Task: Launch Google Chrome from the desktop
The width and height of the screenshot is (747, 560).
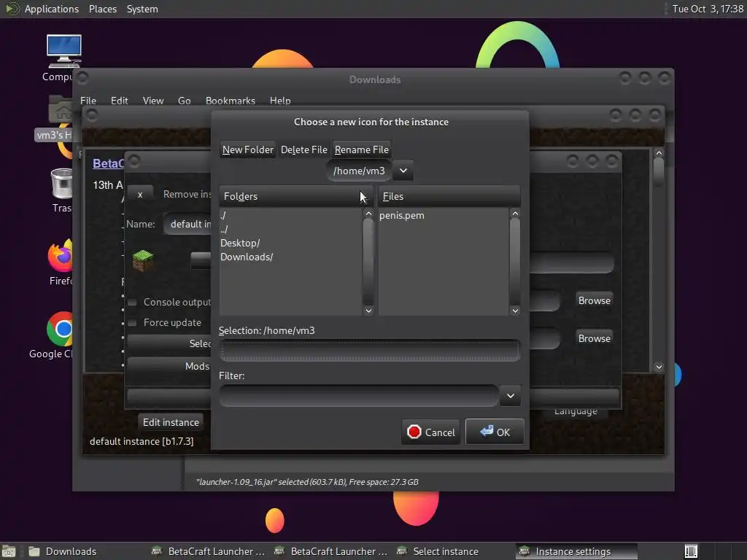Action: 60,329
